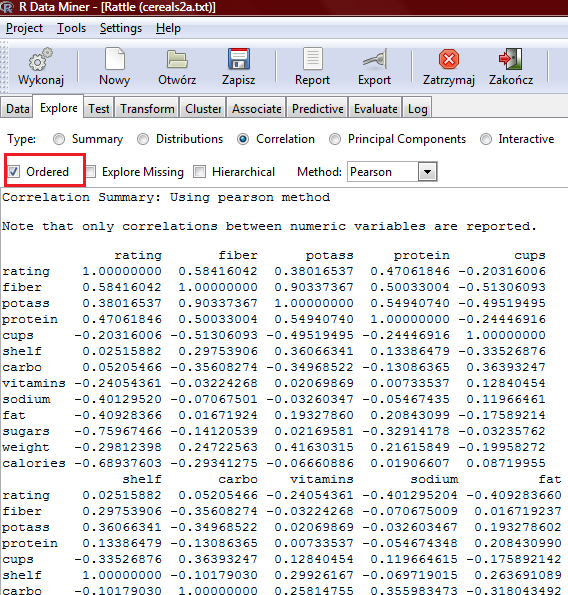Go to the Predictive tab
Screen dimensions: 568x595
[318, 109]
